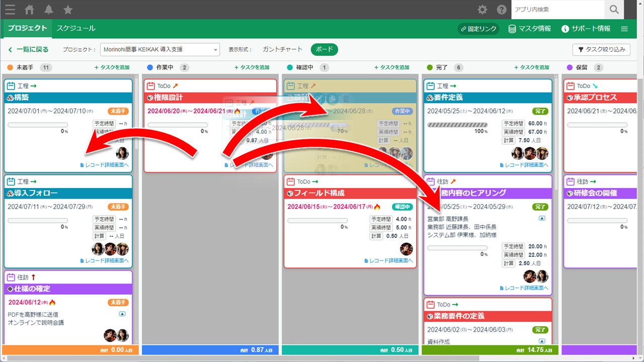This screenshot has width=644, height=362.
Task: Click 未着手 status badge on 構築 card
Action: [118, 111]
